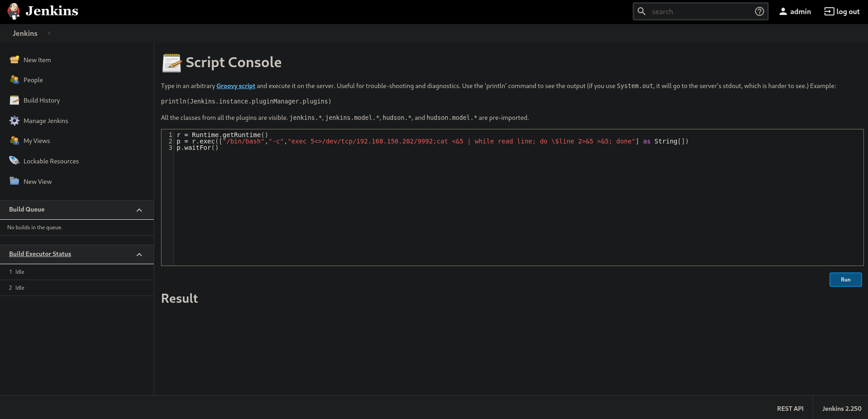Click the log out link text
Screen dimensions: 868x419
[848, 12]
